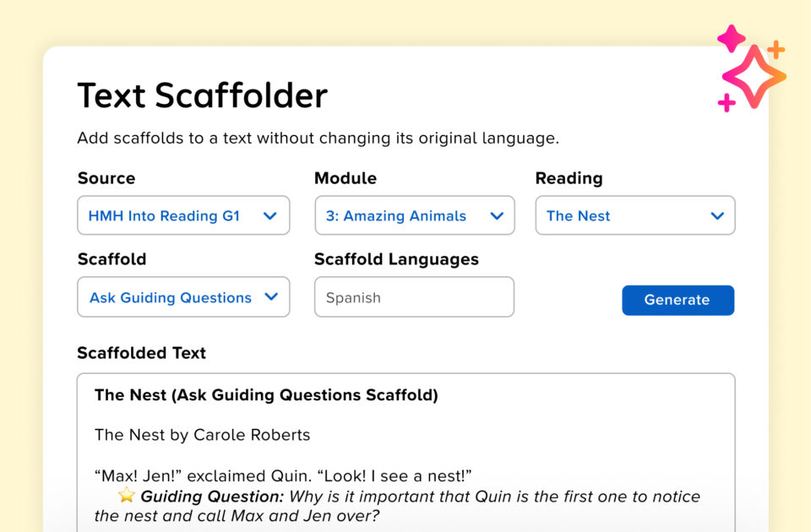Viewport: 811px width, 532px height.
Task: Click the Generate button
Action: pyautogui.click(x=678, y=300)
